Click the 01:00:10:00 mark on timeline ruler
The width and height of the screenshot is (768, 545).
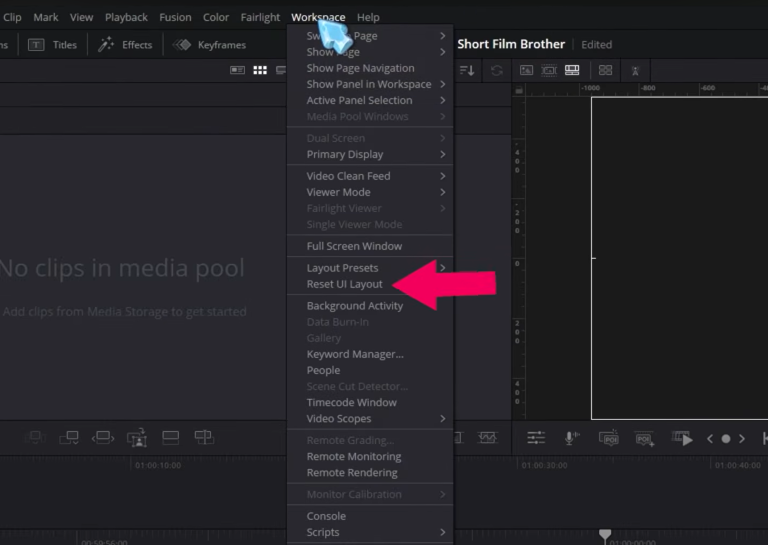[158, 465]
